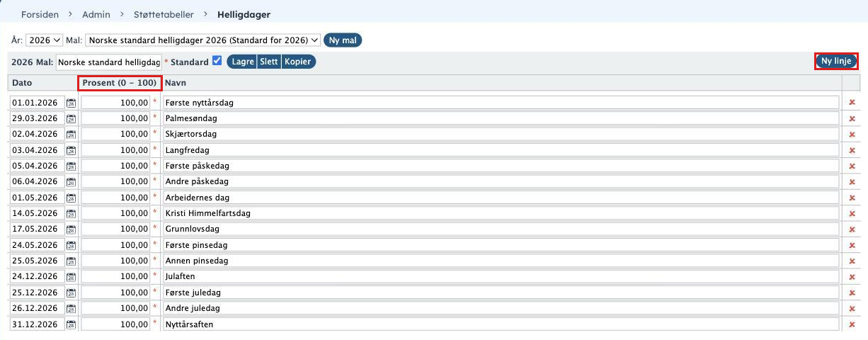868x340 pixels.
Task: Click the Prosent (0 - 100) column header
Action: coord(120,83)
